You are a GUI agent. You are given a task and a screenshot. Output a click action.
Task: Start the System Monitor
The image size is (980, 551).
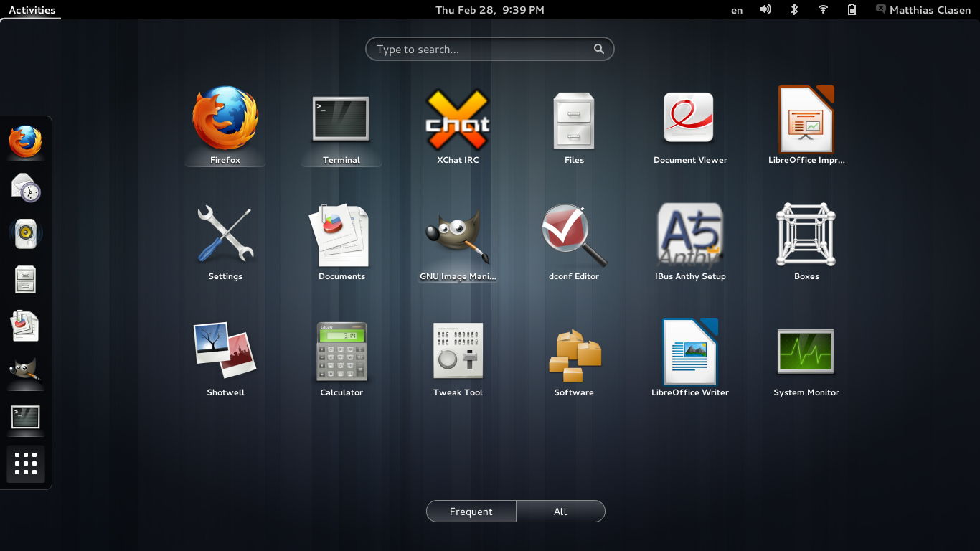(x=806, y=352)
